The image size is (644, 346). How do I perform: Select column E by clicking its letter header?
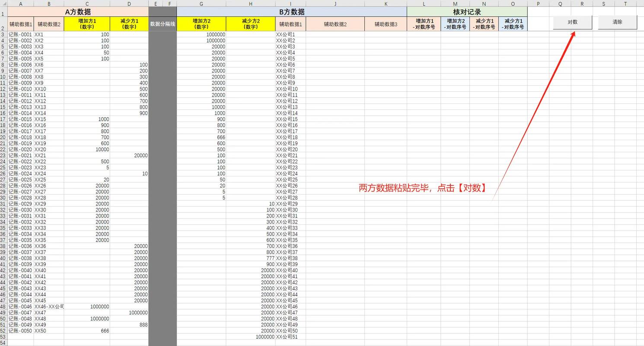[x=156, y=4]
